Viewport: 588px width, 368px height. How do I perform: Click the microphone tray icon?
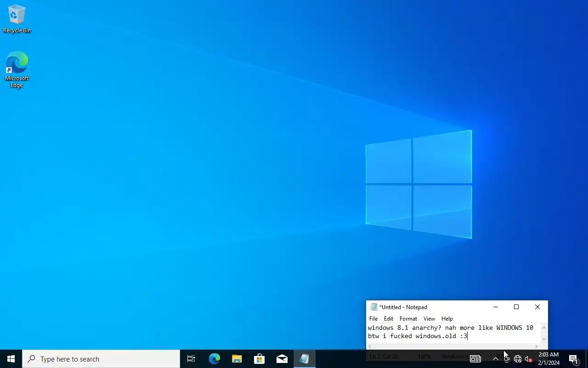tap(507, 359)
